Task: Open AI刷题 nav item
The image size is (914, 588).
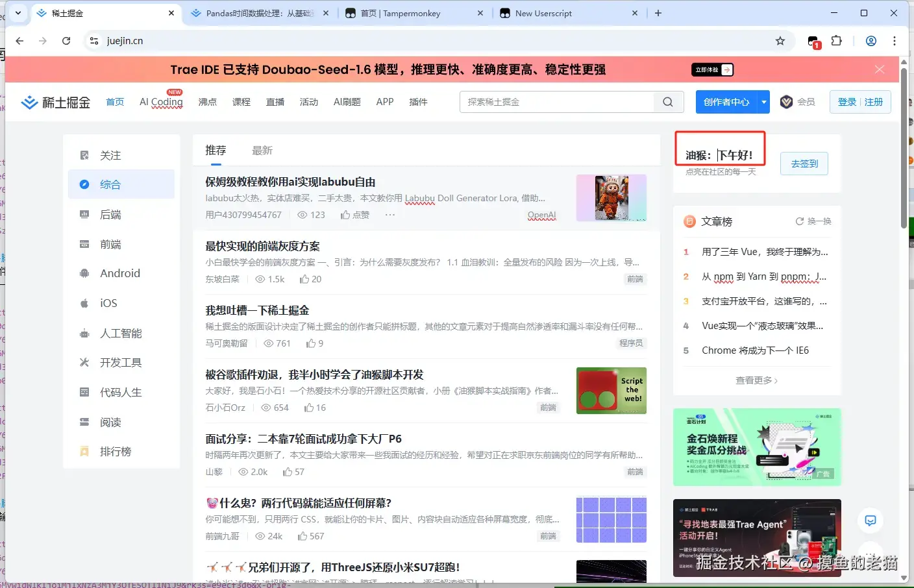Action: pos(347,102)
